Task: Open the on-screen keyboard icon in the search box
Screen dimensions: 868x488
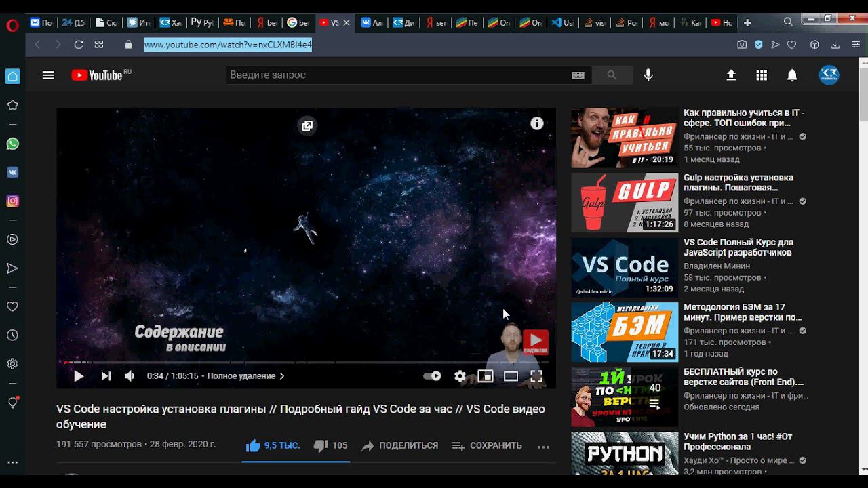Action: tap(578, 75)
